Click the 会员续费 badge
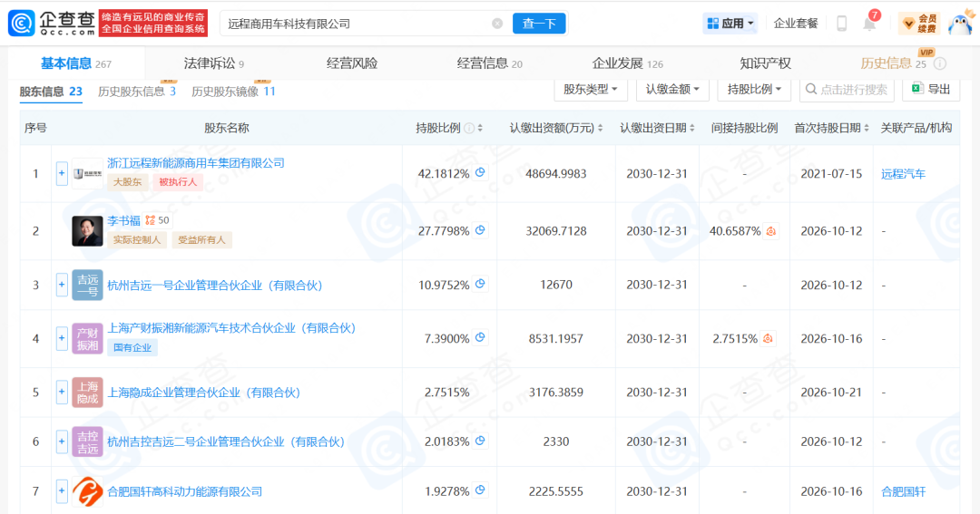 [x=918, y=24]
